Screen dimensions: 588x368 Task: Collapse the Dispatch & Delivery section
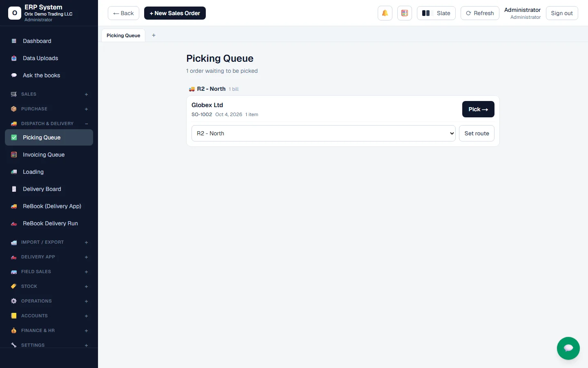(x=49, y=123)
